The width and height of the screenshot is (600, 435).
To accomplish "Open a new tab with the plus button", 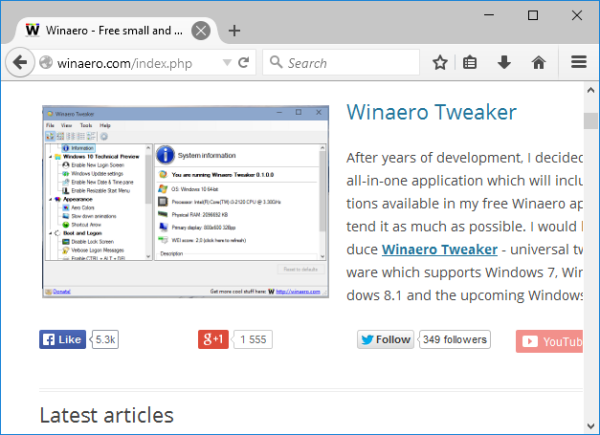I will pyautogui.click(x=234, y=31).
